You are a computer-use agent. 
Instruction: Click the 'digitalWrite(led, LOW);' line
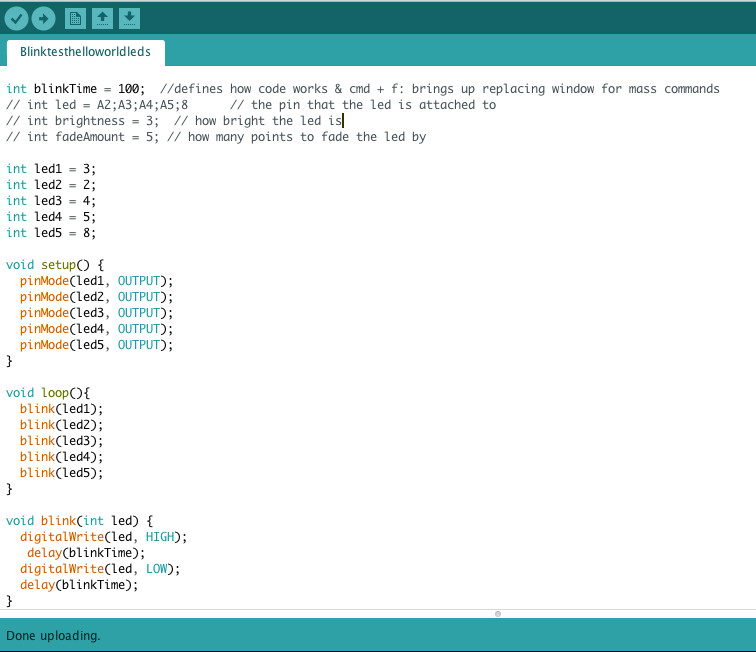(x=100, y=569)
